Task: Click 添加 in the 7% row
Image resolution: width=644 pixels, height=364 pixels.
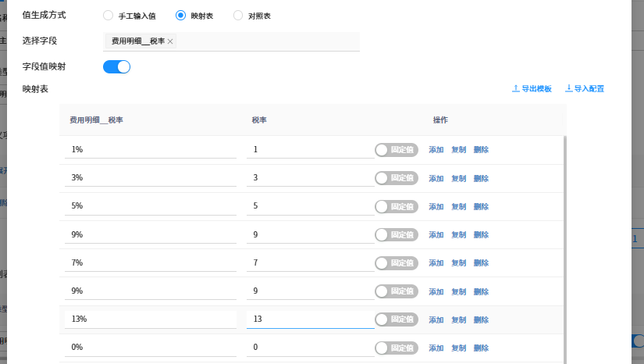Action: tap(436, 263)
